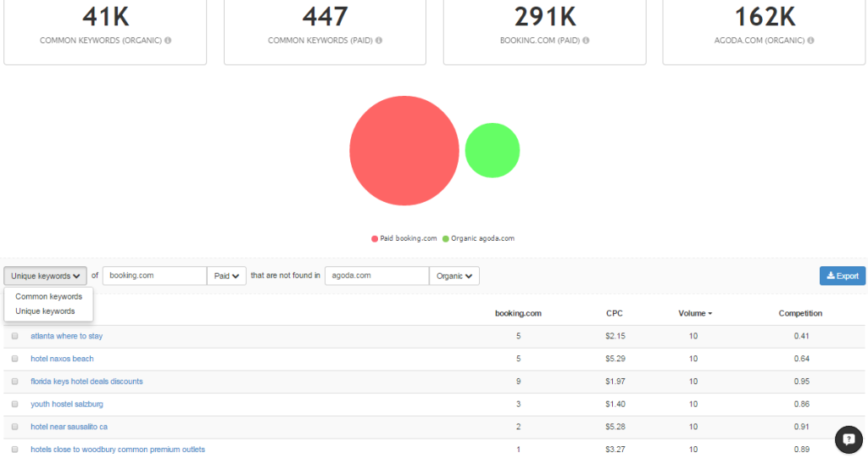
Task: Tick checkbox for youth hostel salzburg
Action: [x=15, y=405]
